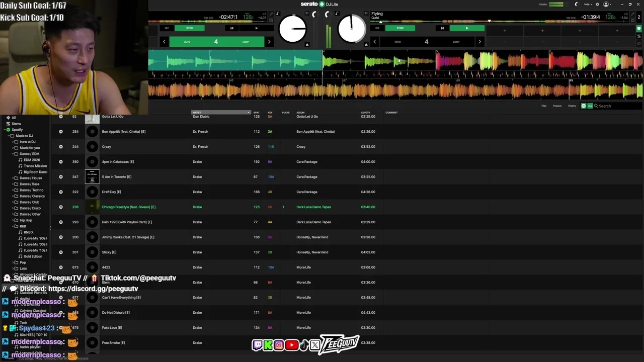
Task: Focus the Search field
Action: pyautogui.click(x=619, y=106)
